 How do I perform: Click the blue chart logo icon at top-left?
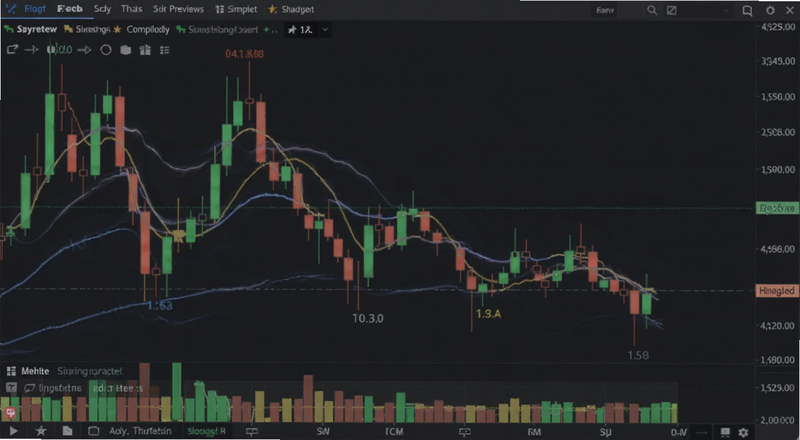point(10,9)
